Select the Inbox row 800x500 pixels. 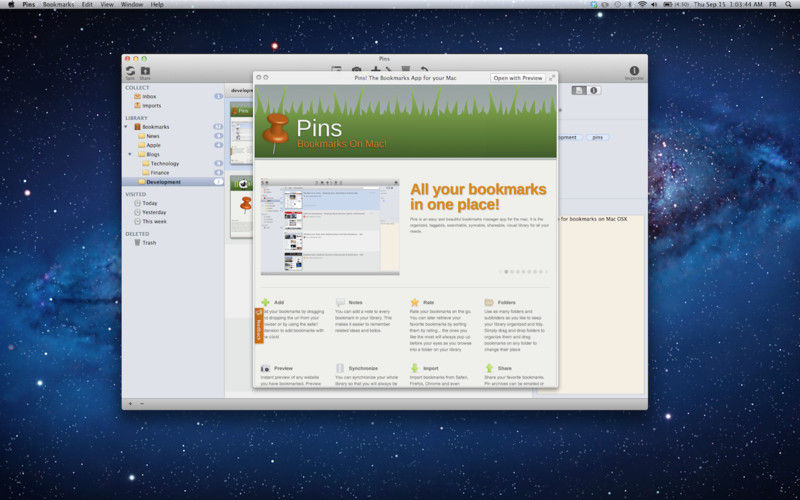(x=173, y=96)
